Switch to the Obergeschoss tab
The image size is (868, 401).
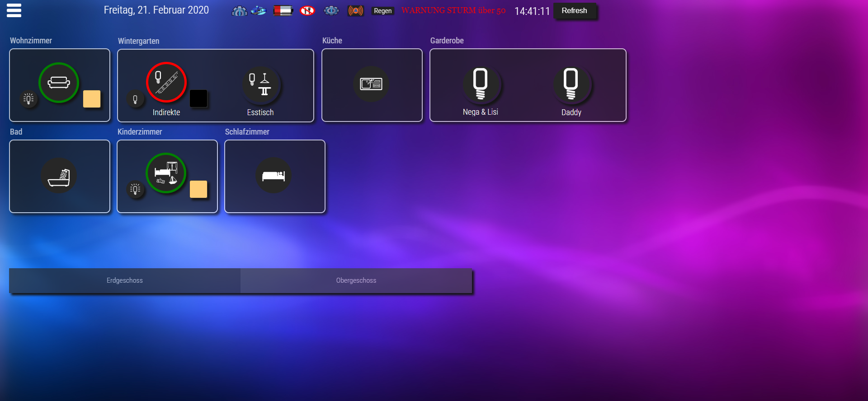click(356, 280)
